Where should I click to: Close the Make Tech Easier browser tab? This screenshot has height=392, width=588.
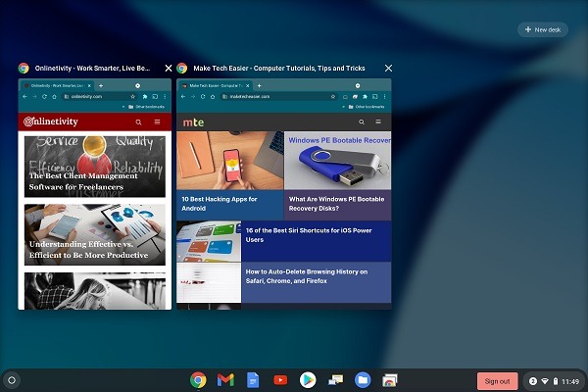point(248,86)
